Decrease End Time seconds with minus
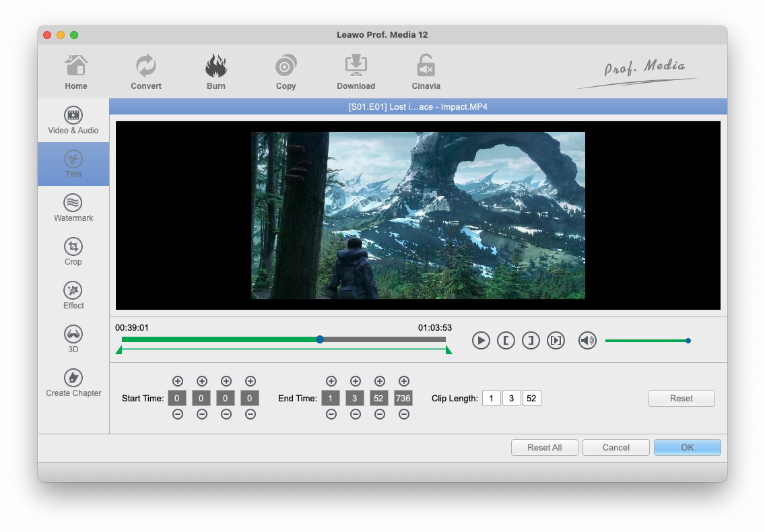This screenshot has width=765, height=532. (380, 414)
